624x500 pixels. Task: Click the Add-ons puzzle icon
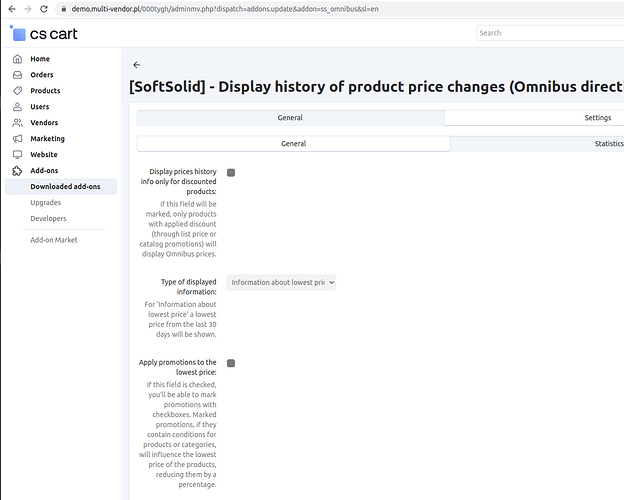pyautogui.click(x=17, y=171)
